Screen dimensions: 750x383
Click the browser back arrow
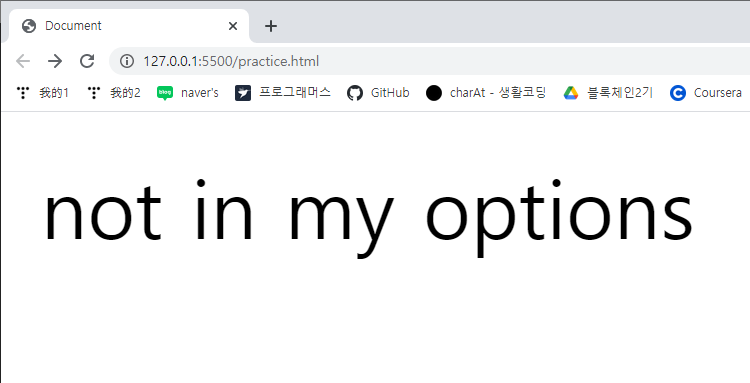point(23,61)
